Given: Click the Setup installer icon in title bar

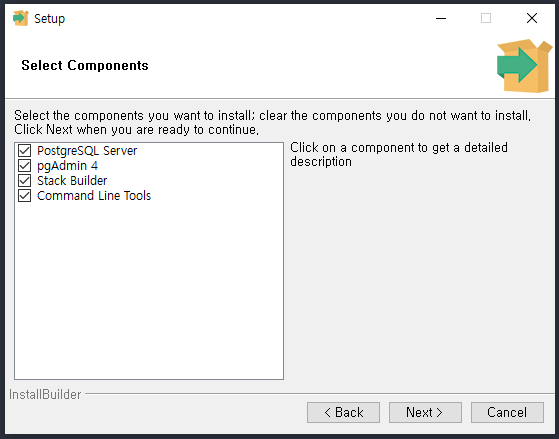Looking at the screenshot, I should coord(20,18).
